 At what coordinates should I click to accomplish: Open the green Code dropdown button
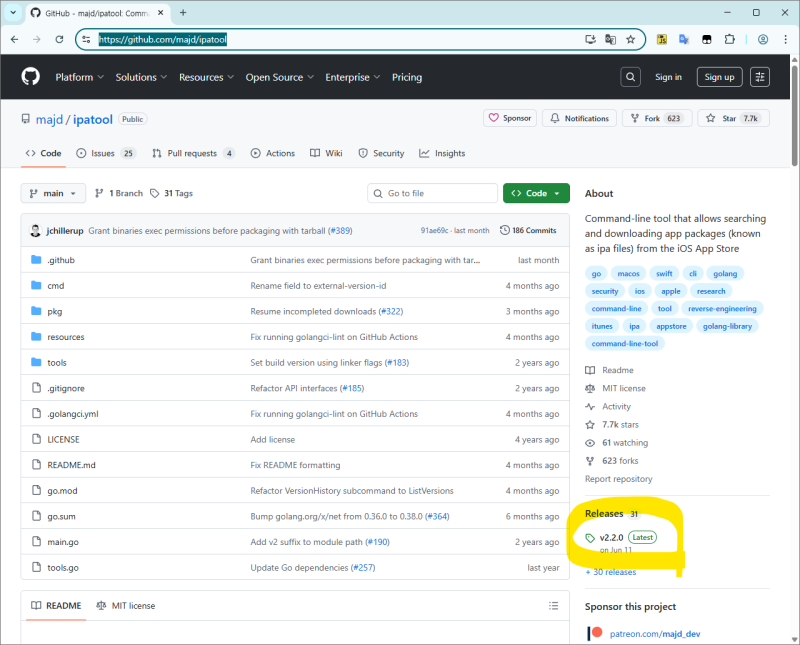point(536,193)
